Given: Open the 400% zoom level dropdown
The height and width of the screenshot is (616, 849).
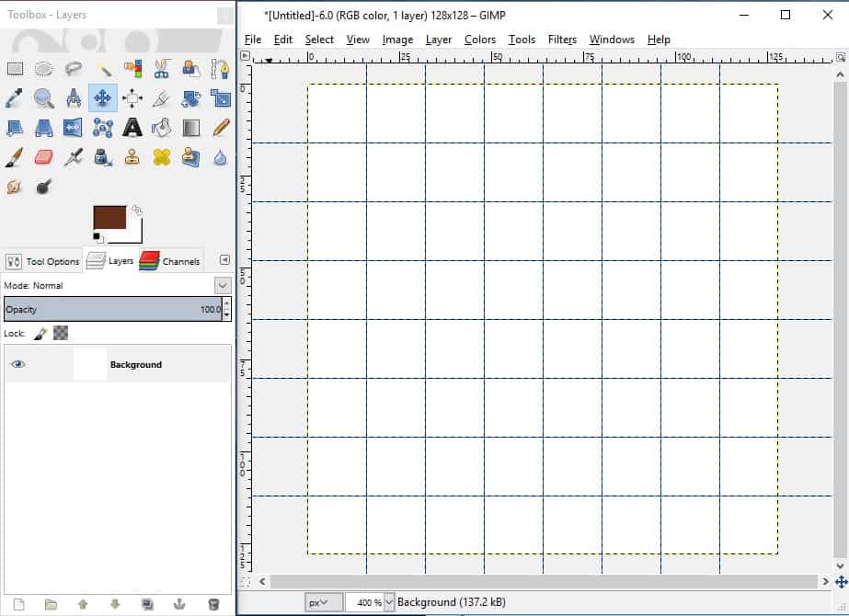Looking at the screenshot, I should pyautogui.click(x=389, y=602).
